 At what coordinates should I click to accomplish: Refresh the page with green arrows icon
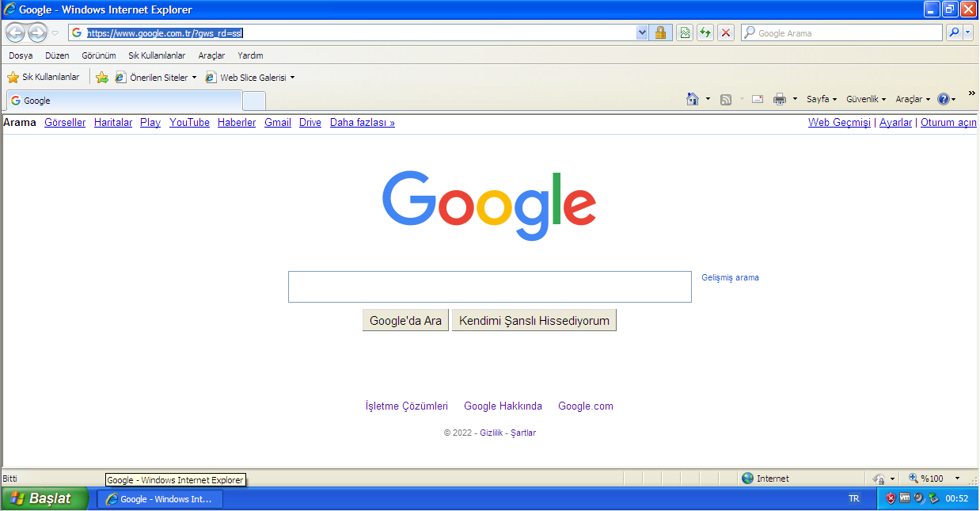pos(705,32)
